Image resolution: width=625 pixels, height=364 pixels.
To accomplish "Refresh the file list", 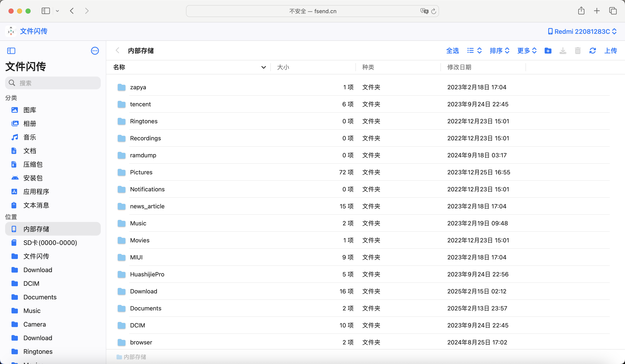I will pyautogui.click(x=592, y=51).
